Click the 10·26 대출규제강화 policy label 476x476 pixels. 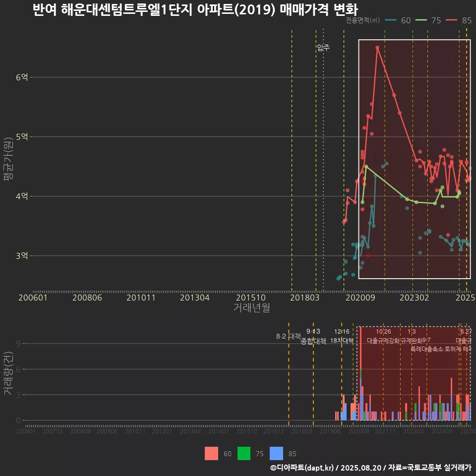[x=383, y=336]
